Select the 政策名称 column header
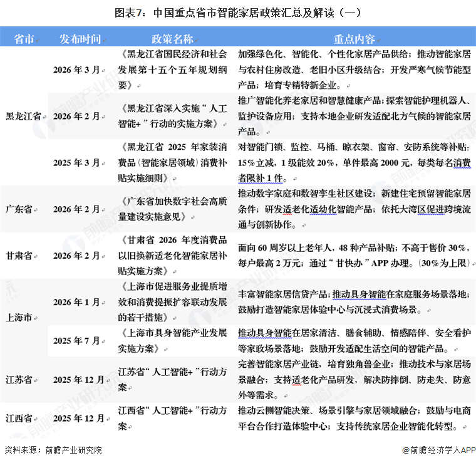Viewport: 476px width, 463px height. [172, 39]
